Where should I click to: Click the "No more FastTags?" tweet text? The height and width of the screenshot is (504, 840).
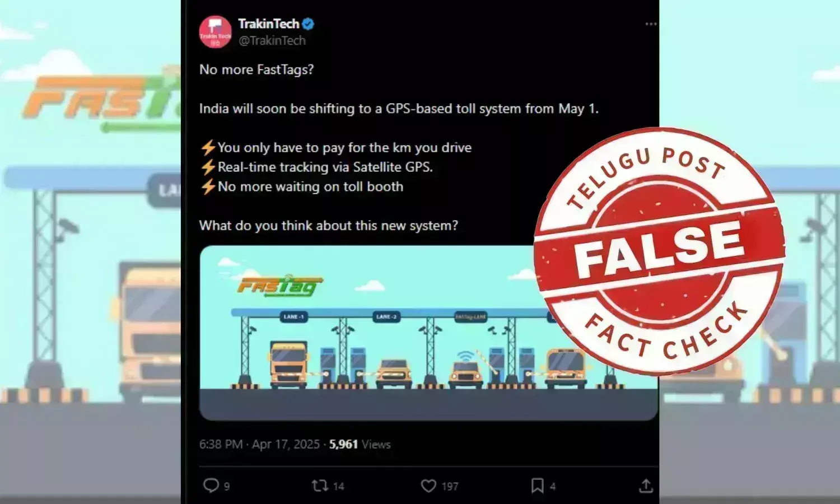[x=256, y=69]
